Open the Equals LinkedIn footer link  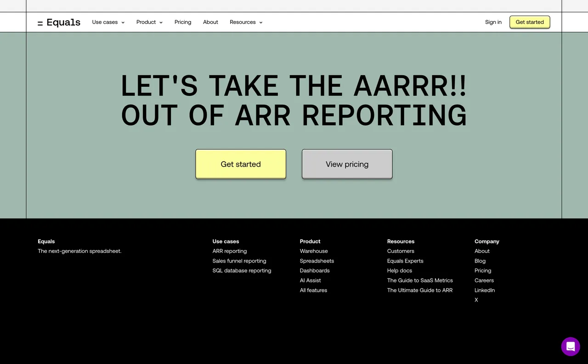coord(485,290)
